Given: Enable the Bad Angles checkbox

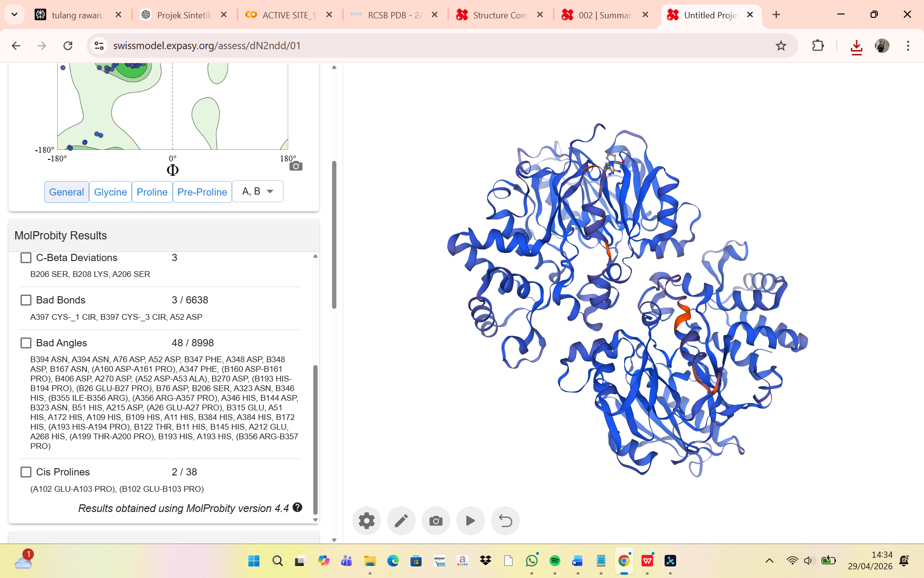Looking at the screenshot, I should pos(26,343).
